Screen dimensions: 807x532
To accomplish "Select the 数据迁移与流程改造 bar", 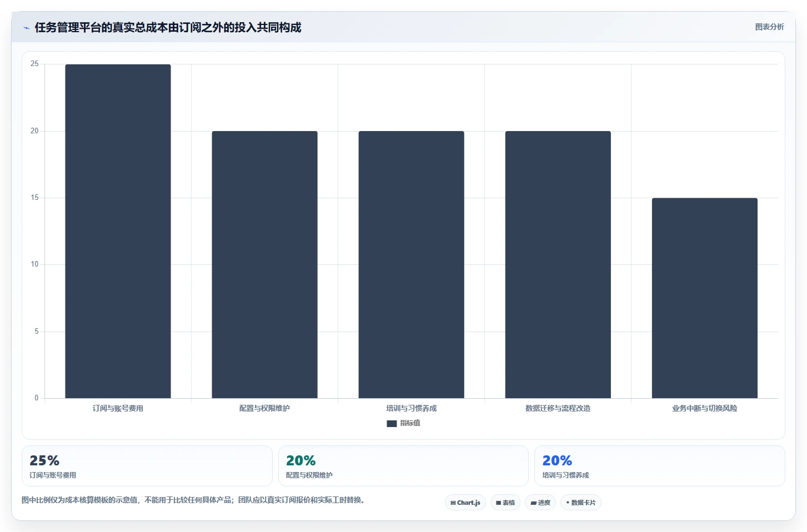I will (x=558, y=264).
